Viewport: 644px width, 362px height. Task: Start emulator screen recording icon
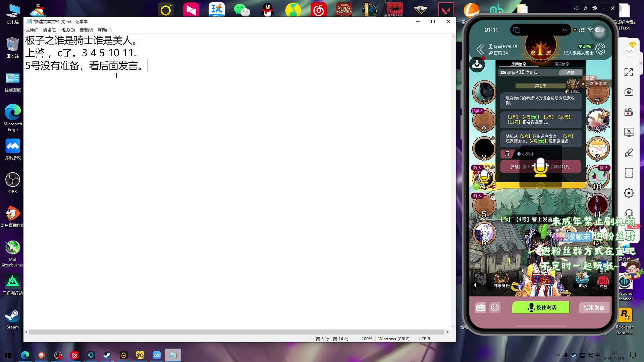point(629,112)
